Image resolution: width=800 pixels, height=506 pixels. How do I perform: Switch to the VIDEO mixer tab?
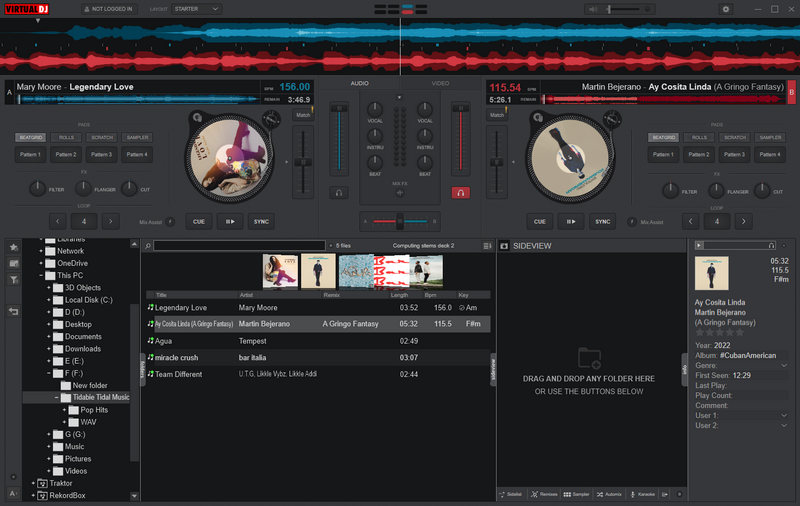440,83
